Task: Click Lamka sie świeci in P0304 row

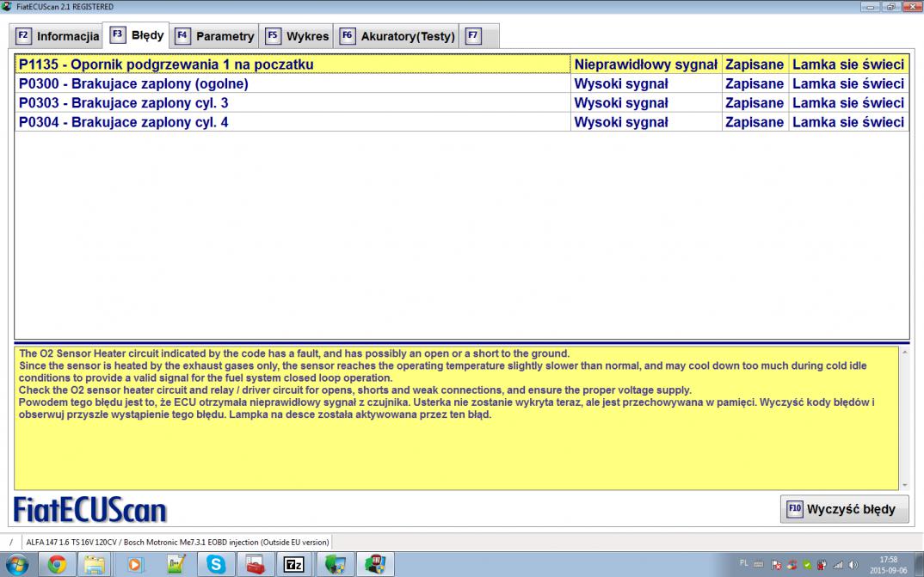Action: [x=848, y=122]
